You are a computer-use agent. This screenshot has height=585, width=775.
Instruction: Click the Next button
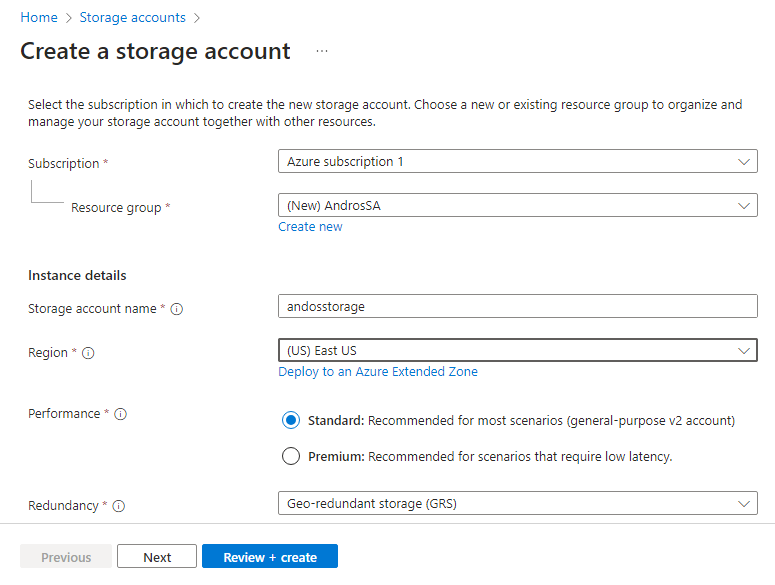(x=157, y=557)
